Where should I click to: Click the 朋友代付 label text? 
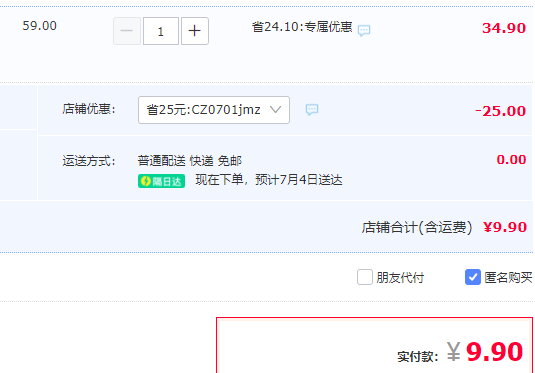pos(400,277)
